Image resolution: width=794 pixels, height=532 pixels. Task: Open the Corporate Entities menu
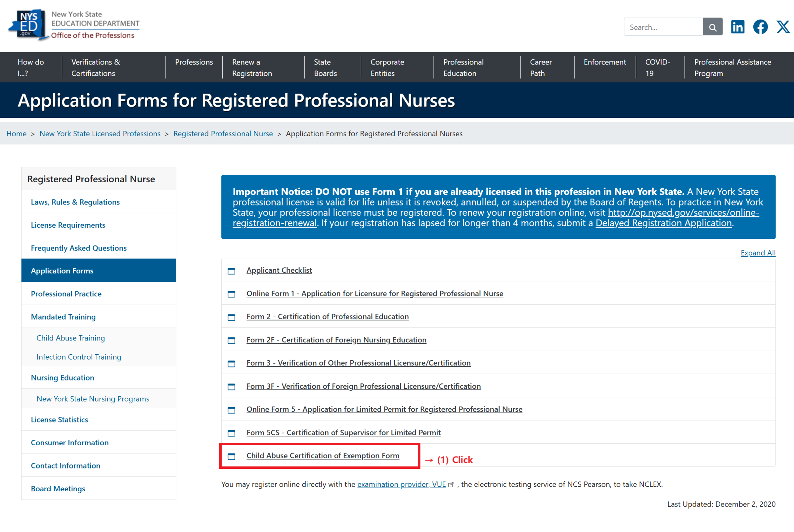pyautogui.click(x=387, y=67)
